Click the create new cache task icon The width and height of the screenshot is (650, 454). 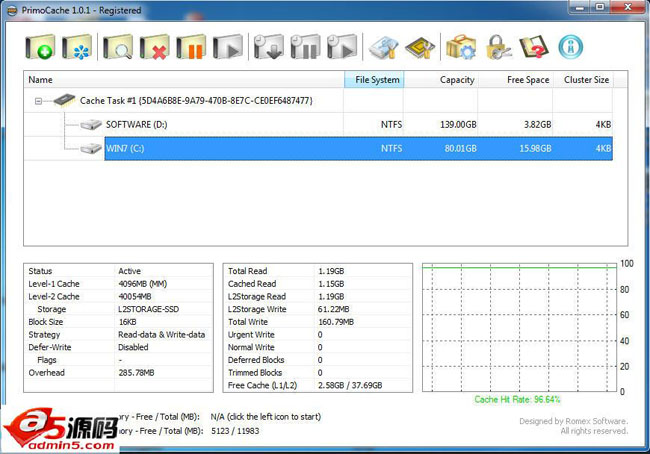[x=39, y=47]
